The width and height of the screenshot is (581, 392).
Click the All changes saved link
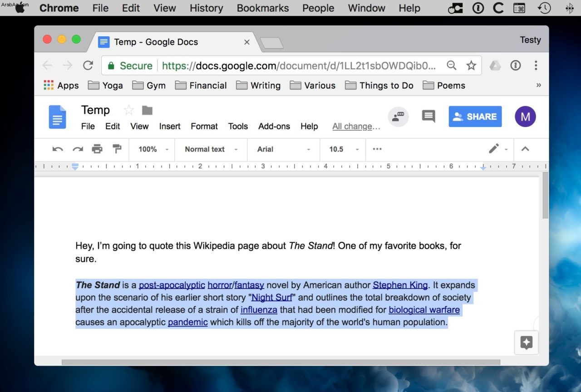click(x=356, y=126)
